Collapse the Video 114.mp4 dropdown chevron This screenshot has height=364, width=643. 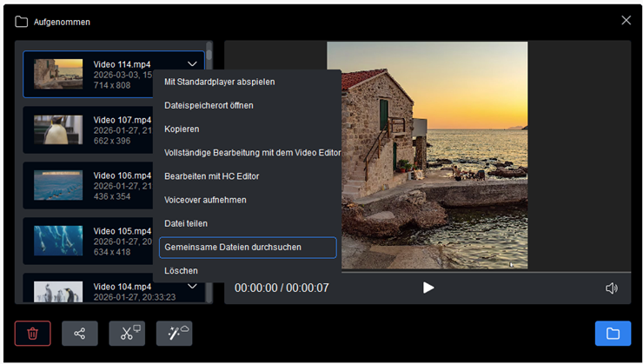tap(193, 63)
